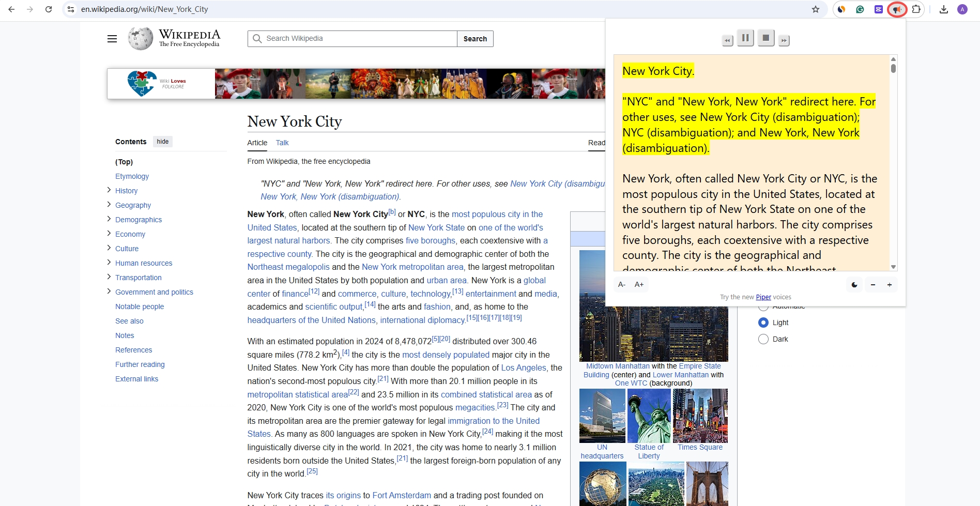
Task: Expand the Geography section in contents
Action: [x=109, y=205]
